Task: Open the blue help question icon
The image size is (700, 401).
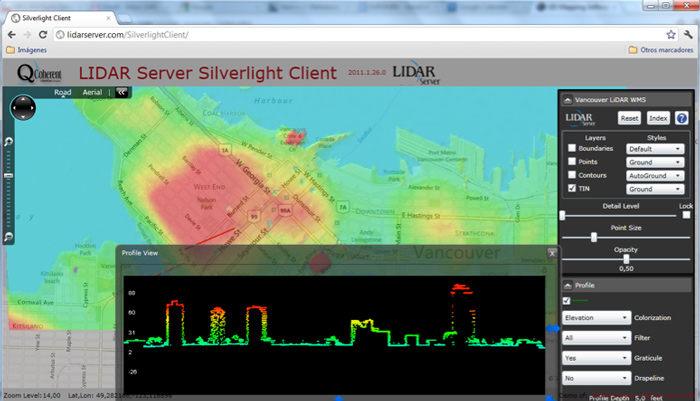Action: (682, 118)
